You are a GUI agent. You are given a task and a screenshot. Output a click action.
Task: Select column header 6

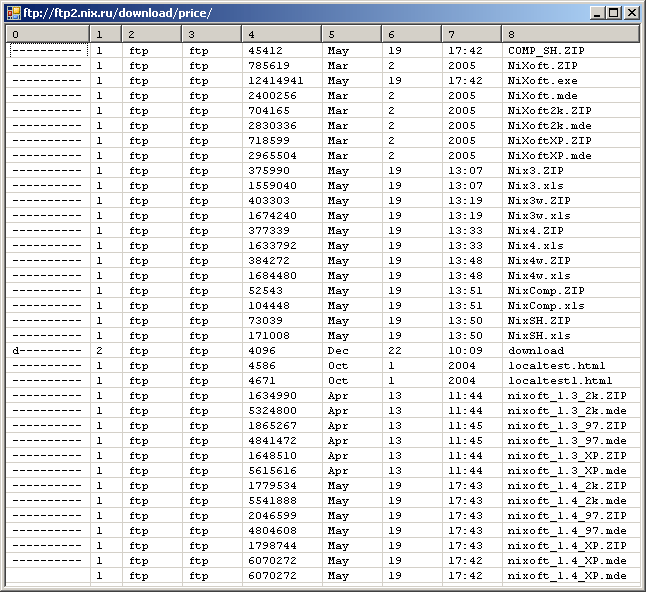[x=412, y=34]
